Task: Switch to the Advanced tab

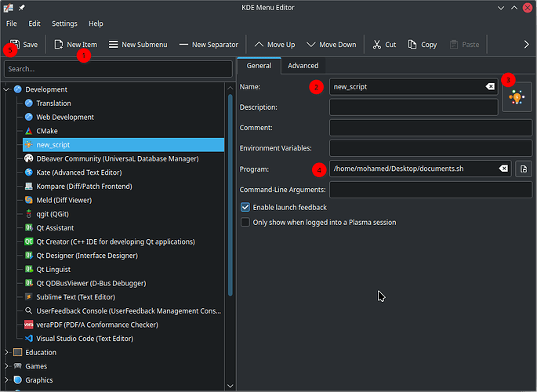Action: [x=303, y=66]
